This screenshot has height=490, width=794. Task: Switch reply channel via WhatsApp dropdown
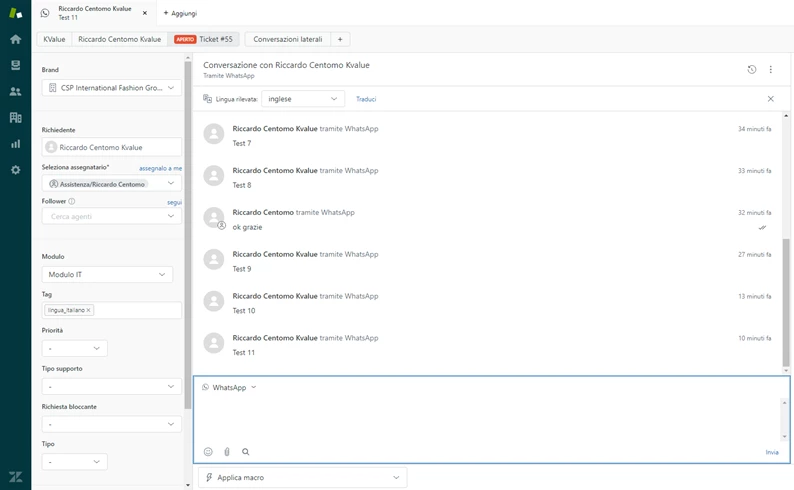[229, 387]
